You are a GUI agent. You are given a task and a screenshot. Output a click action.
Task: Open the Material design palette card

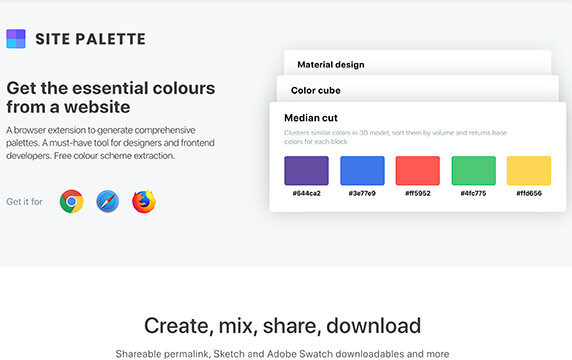pos(418,64)
